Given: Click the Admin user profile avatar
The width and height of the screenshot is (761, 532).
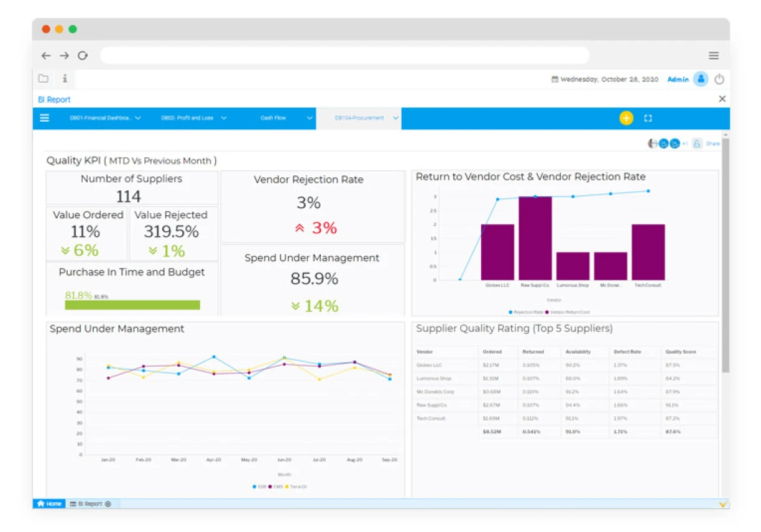Looking at the screenshot, I should [701, 79].
